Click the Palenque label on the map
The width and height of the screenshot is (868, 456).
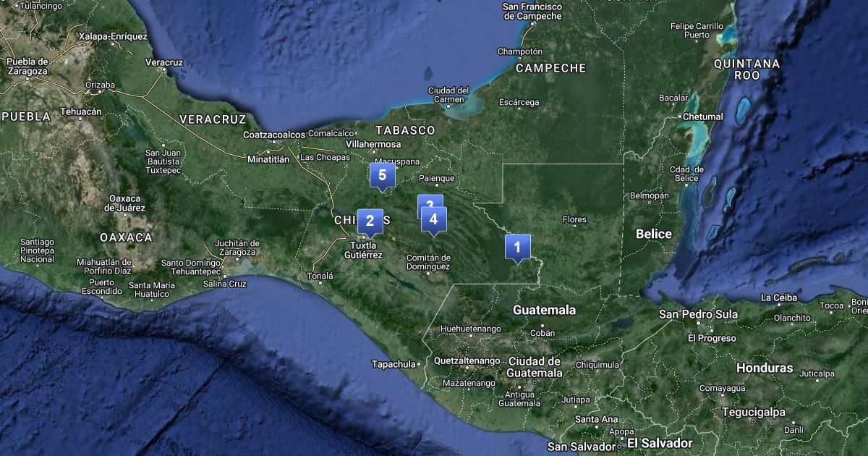tap(437, 178)
